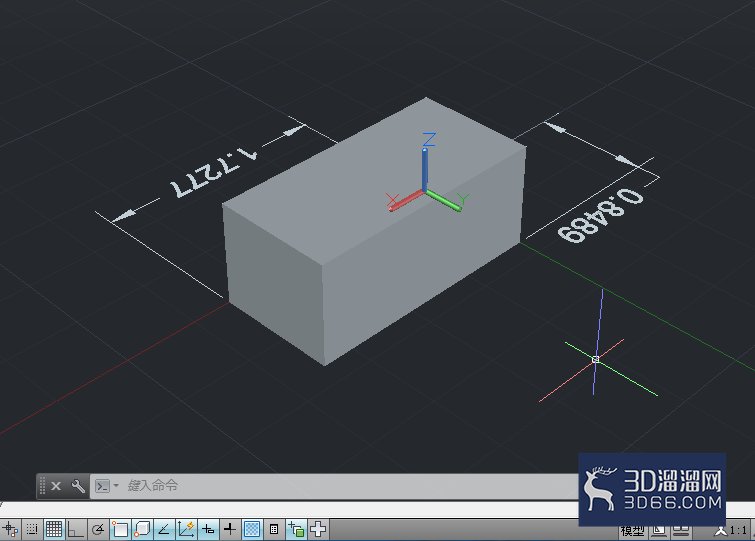Toggle Snap Mode in the status bar
The width and height of the screenshot is (755, 541).
tap(32, 529)
